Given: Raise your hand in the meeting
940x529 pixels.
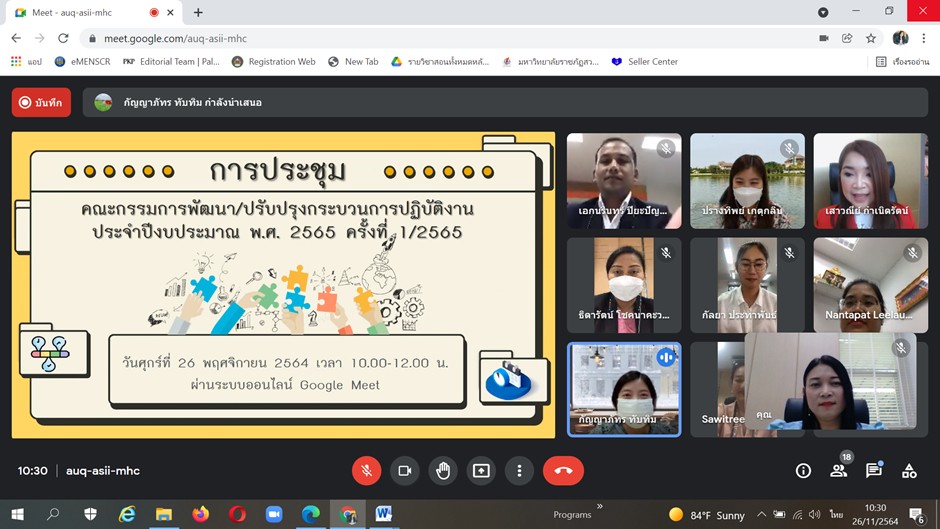Looking at the screenshot, I should [443, 470].
